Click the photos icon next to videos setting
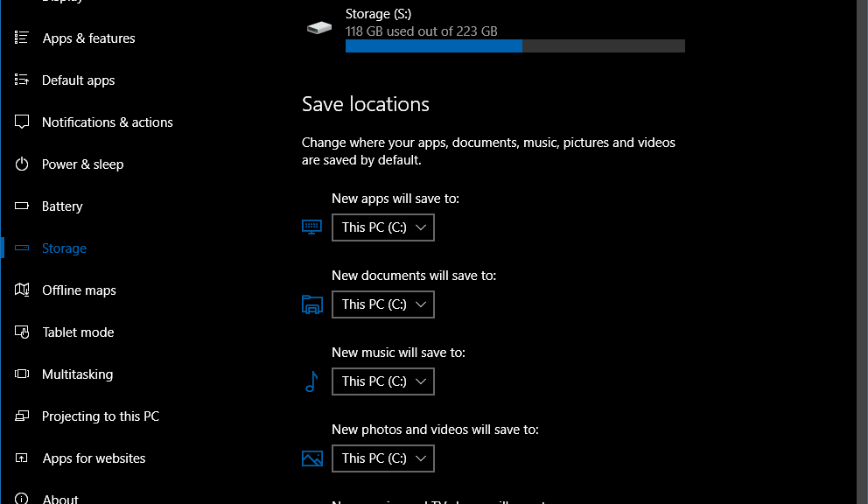 (311, 458)
